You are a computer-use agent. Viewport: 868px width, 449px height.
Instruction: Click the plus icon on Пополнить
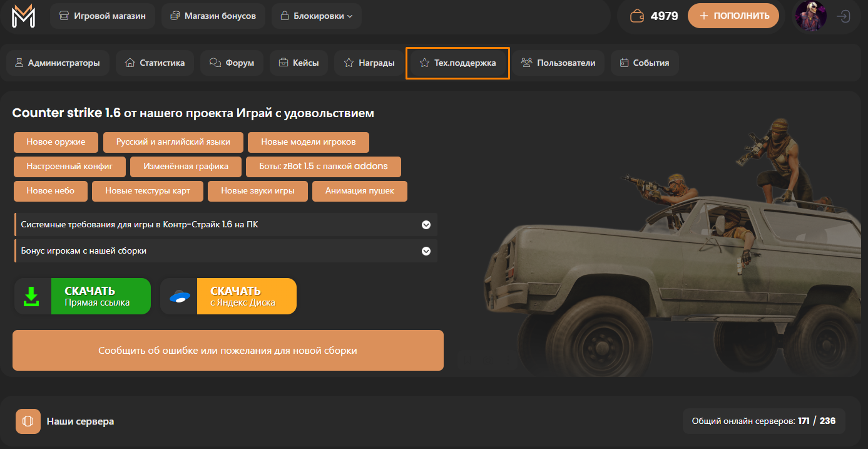703,16
